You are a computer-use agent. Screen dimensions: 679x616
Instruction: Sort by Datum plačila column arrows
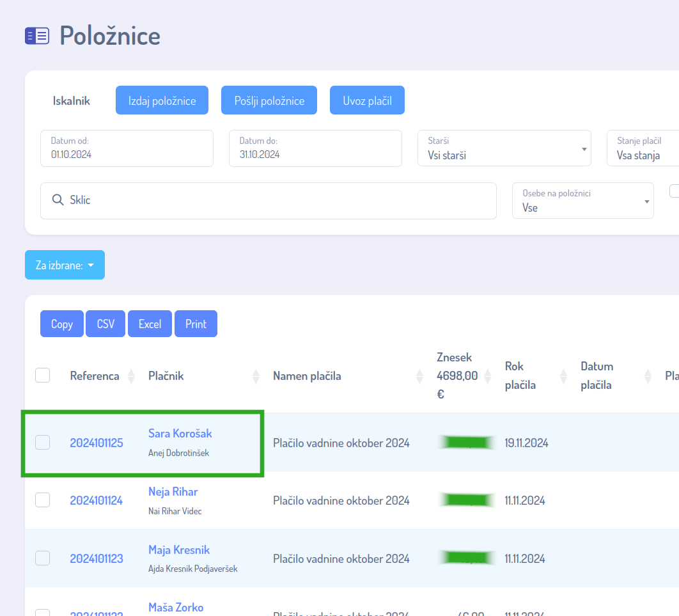coord(648,376)
